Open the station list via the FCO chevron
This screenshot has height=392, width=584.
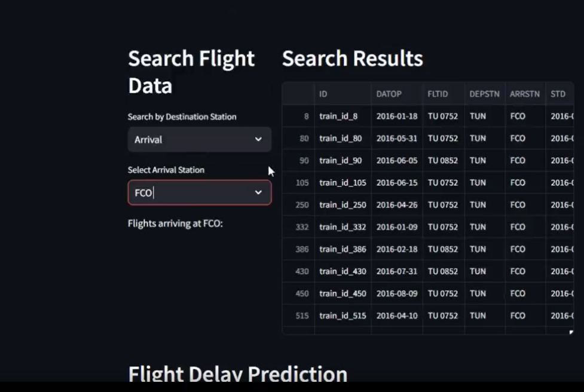[x=259, y=192]
